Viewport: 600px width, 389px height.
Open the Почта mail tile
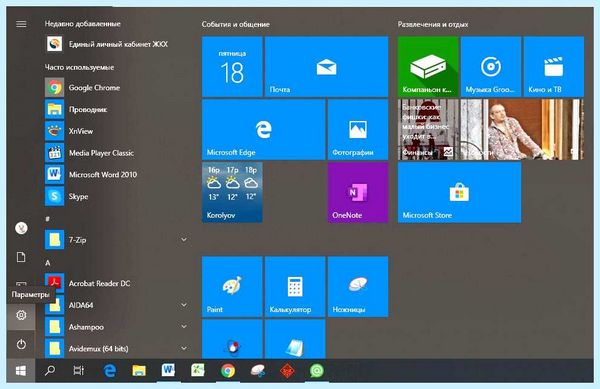click(x=326, y=67)
